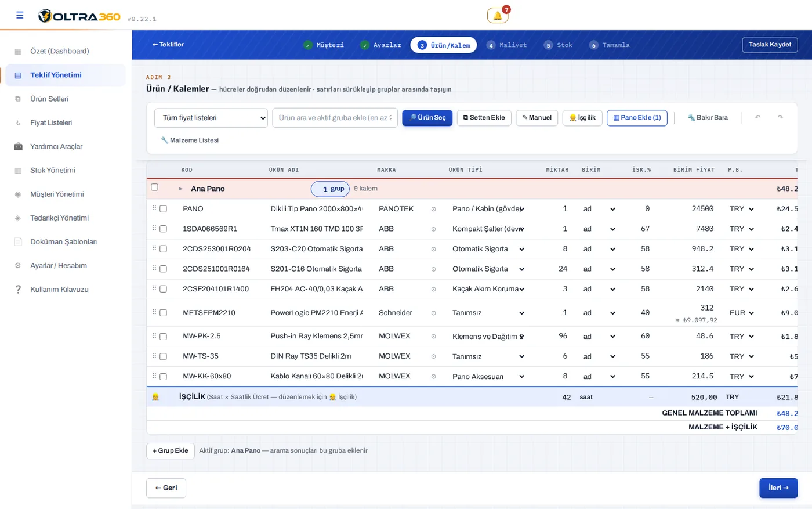Click the drag handle of the MW-KK-60x80 row
Viewport: 812px width, 509px height.
pos(154,376)
